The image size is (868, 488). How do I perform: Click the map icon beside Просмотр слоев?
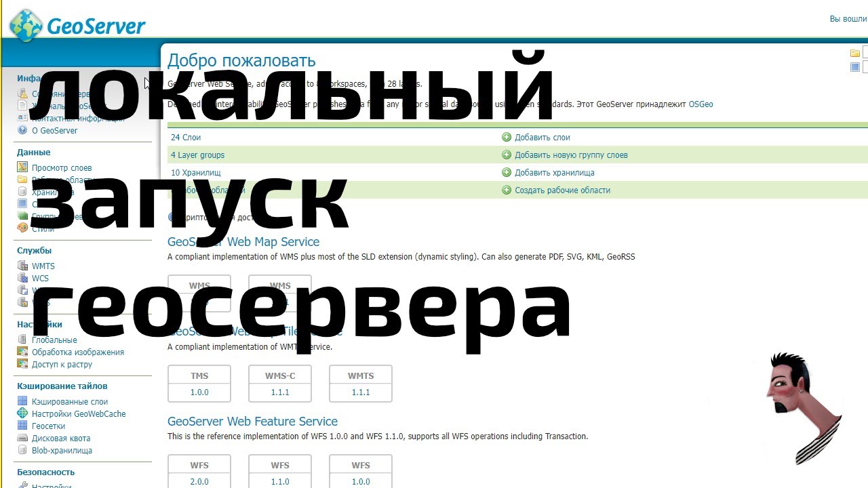pos(22,167)
